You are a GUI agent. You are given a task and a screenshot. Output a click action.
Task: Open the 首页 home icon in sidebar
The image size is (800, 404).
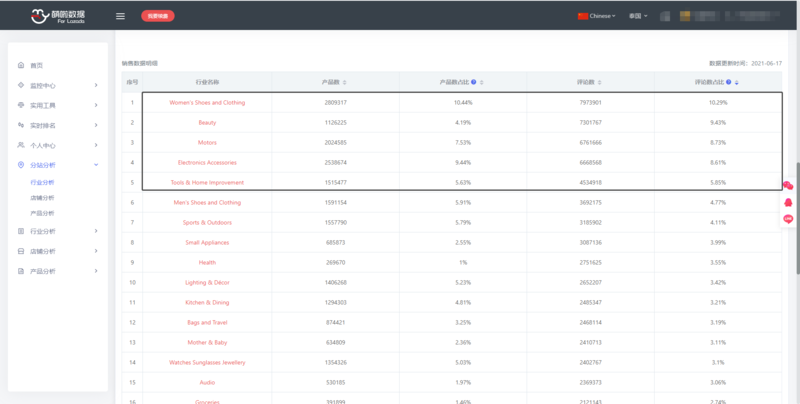tap(21, 65)
